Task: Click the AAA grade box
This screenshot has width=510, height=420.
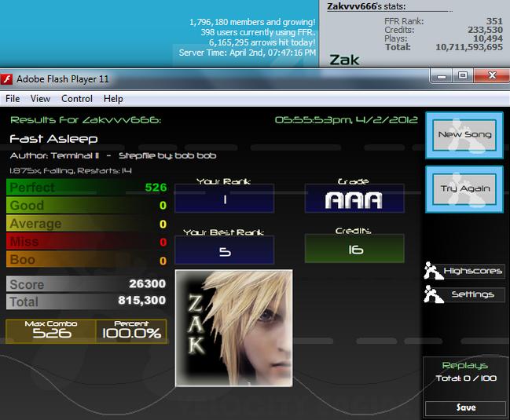Action: (x=354, y=198)
